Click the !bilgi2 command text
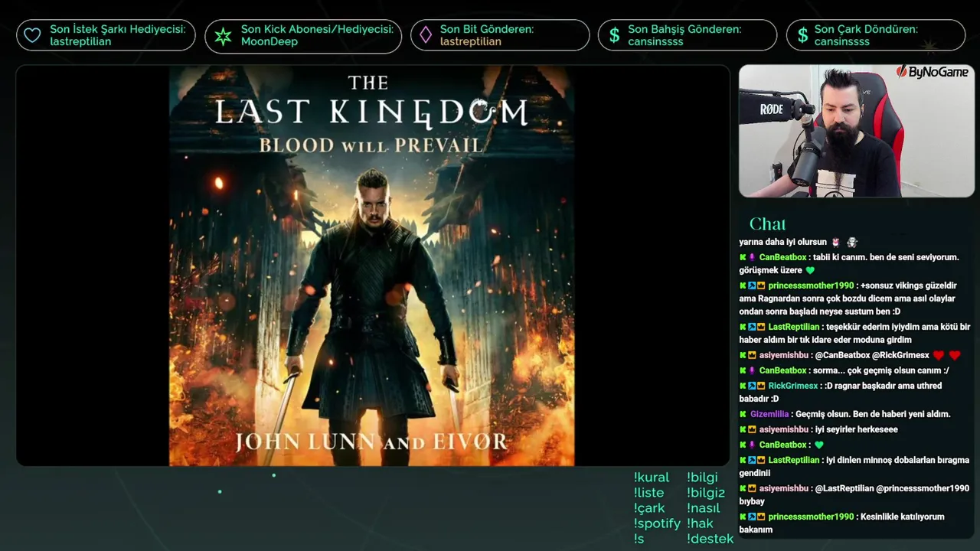The image size is (980, 551). [706, 493]
